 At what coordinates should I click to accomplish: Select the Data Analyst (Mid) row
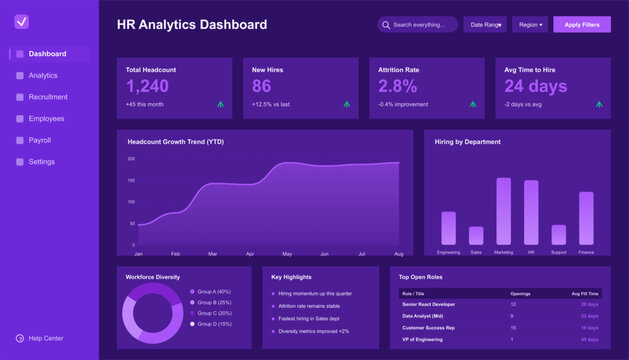click(500, 316)
